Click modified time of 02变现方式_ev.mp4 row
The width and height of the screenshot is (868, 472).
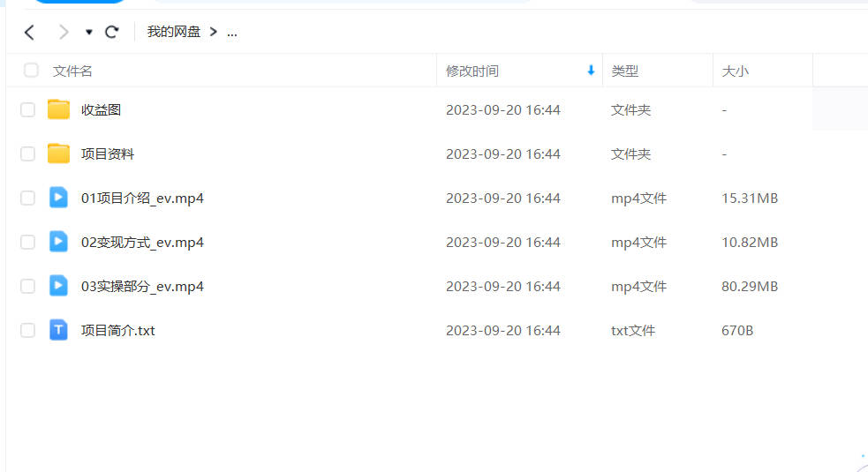(503, 243)
